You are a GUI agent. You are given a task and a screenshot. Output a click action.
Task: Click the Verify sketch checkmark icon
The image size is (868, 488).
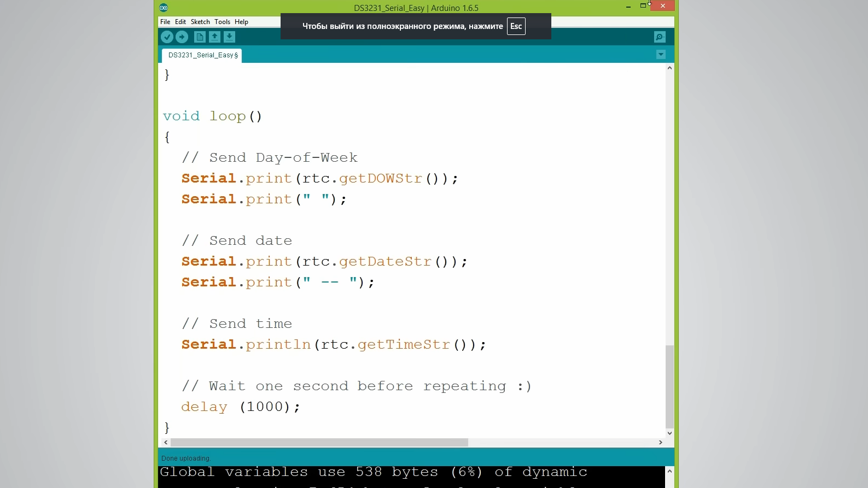[x=167, y=37]
